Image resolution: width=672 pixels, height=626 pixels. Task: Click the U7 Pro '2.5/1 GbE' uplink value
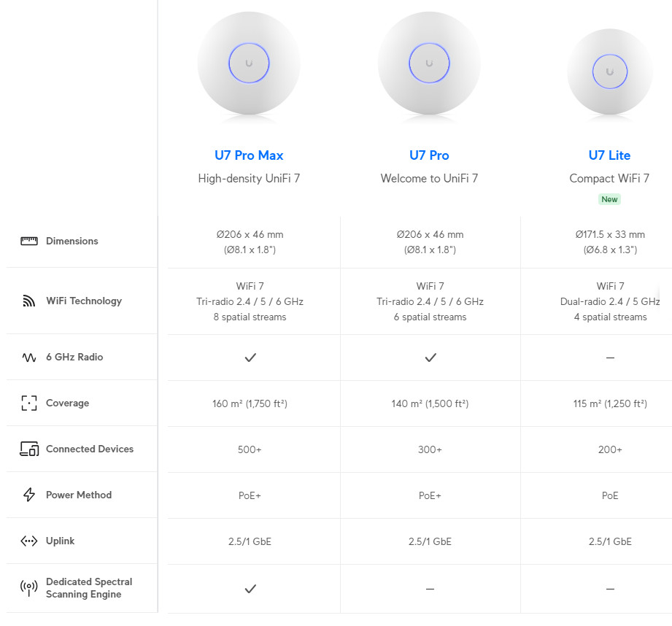[430, 541]
